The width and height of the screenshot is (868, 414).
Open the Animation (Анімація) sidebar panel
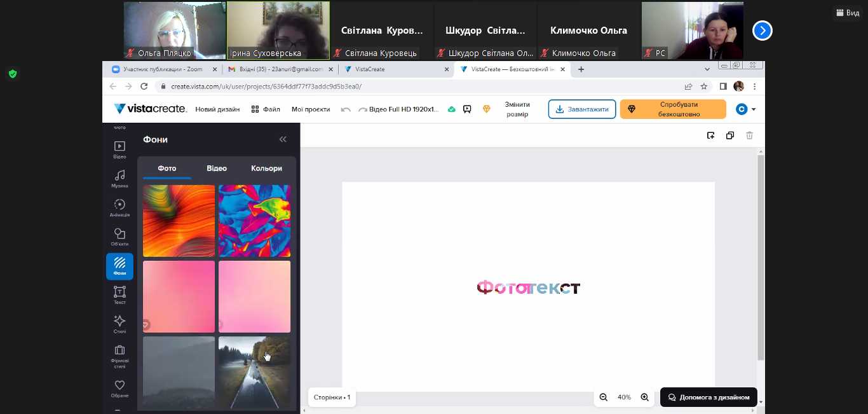click(119, 207)
